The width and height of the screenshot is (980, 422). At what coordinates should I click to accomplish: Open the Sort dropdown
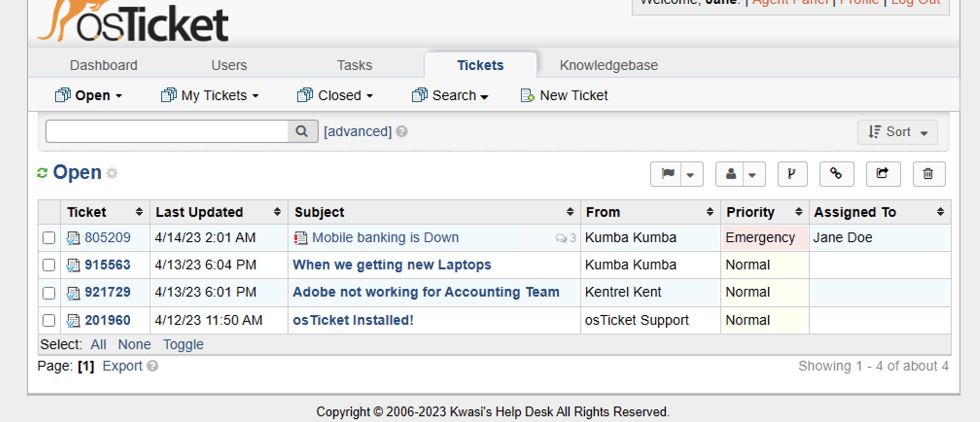point(897,132)
